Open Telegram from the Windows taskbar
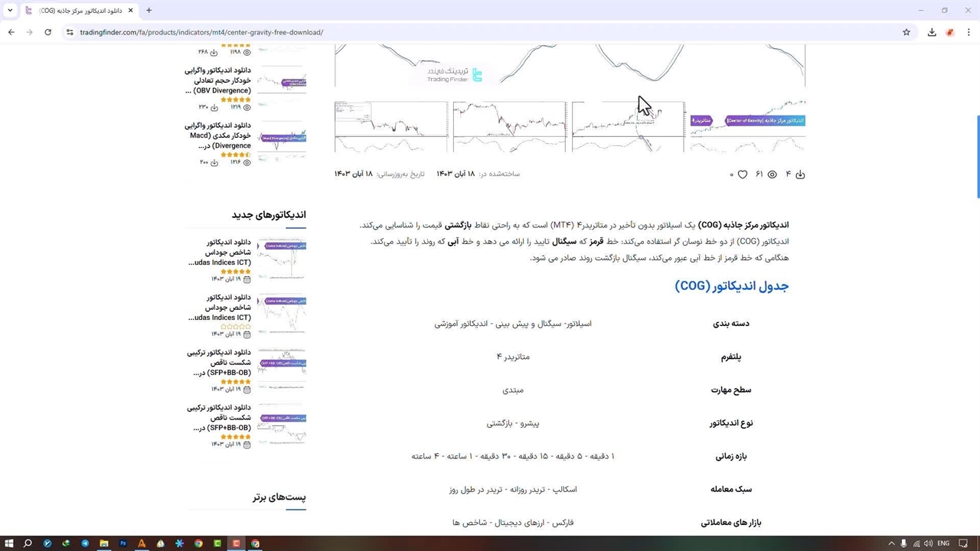980x551 pixels. click(85, 543)
